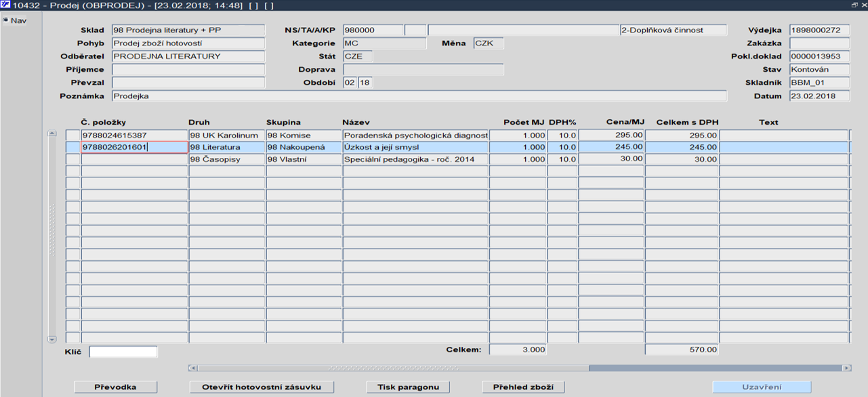
Task: Select item number 9788026201601
Action: click(x=134, y=147)
